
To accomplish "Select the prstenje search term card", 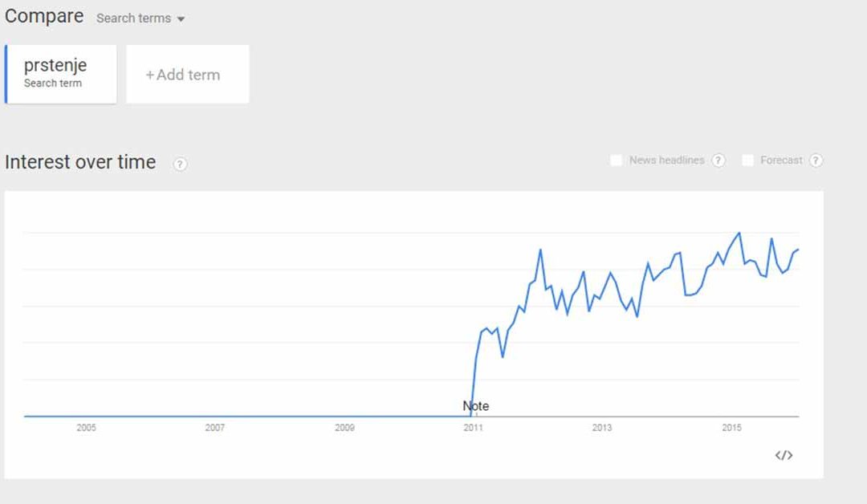I will (x=61, y=74).
